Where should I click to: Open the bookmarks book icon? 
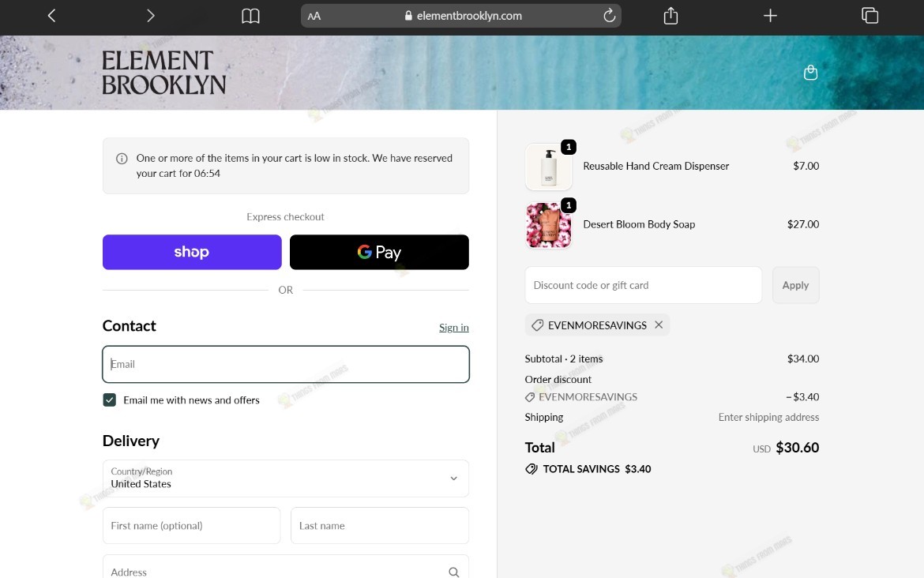click(x=250, y=16)
